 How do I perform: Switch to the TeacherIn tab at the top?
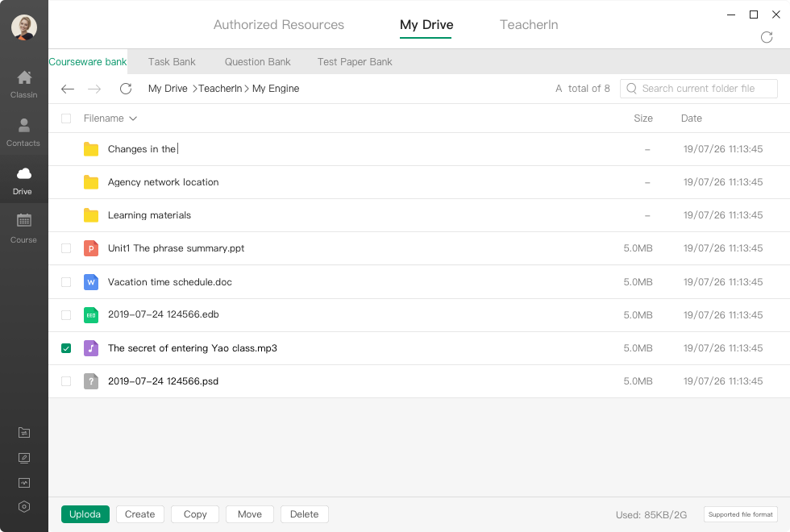click(529, 25)
